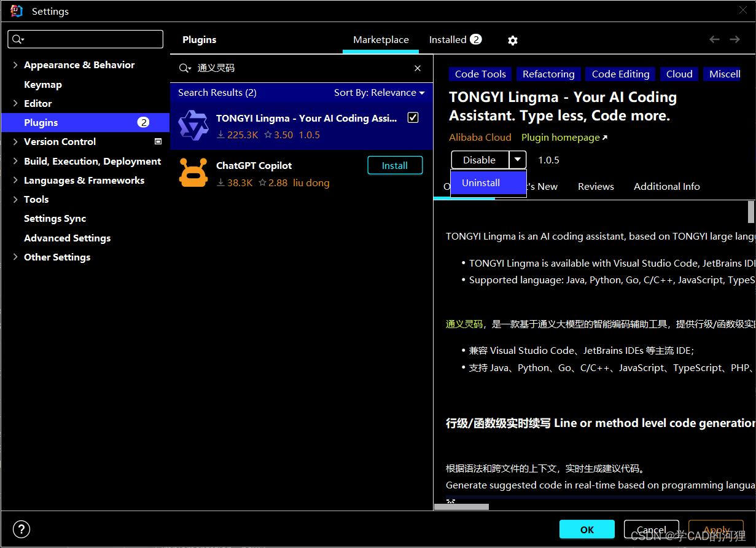Select Plugins in the settings tree
The image size is (756, 548).
(x=85, y=122)
